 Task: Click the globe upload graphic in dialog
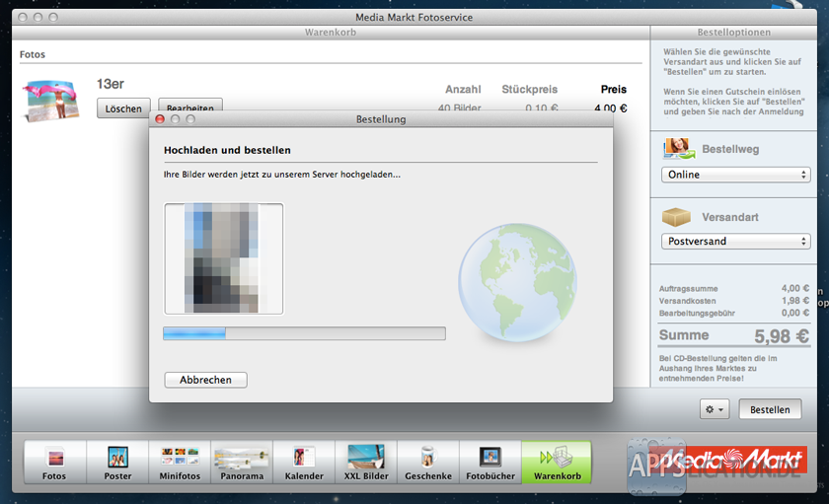(x=517, y=283)
